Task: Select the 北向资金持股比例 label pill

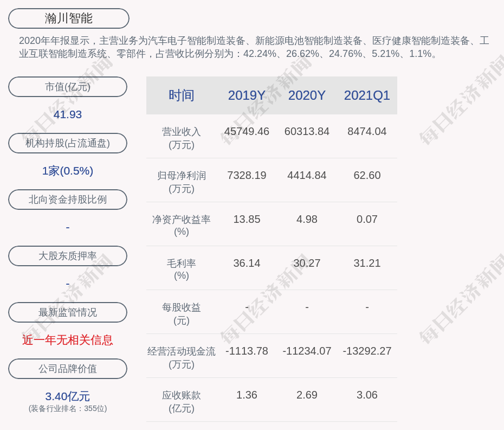Action: (x=68, y=200)
